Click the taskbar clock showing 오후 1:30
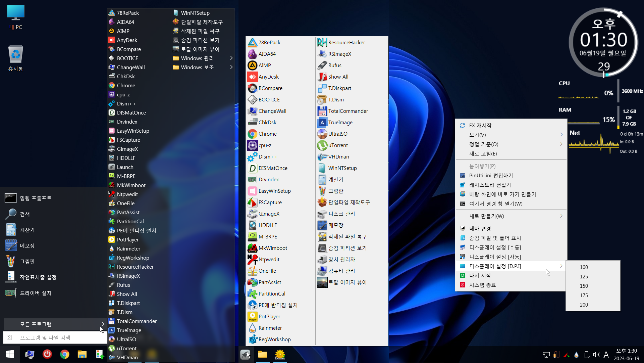This screenshot has height=363, width=644. (627, 355)
